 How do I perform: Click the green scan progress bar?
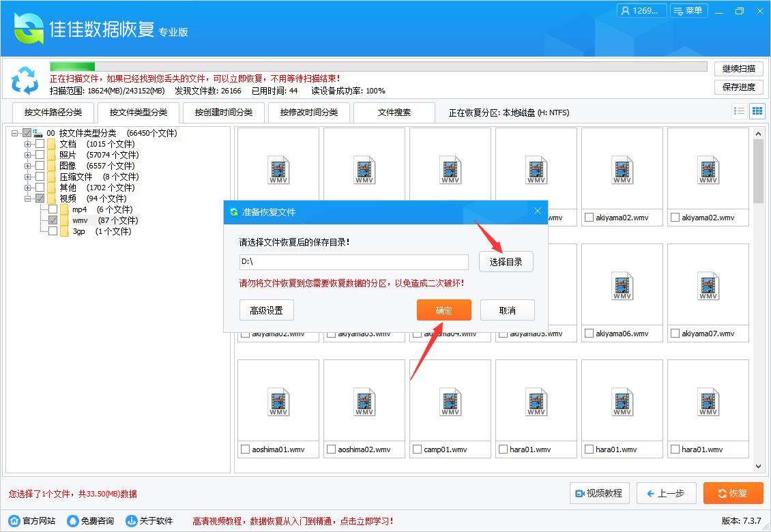[72, 66]
